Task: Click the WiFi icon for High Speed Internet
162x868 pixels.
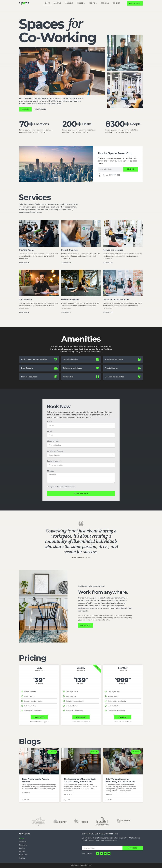Action: (56, 359)
